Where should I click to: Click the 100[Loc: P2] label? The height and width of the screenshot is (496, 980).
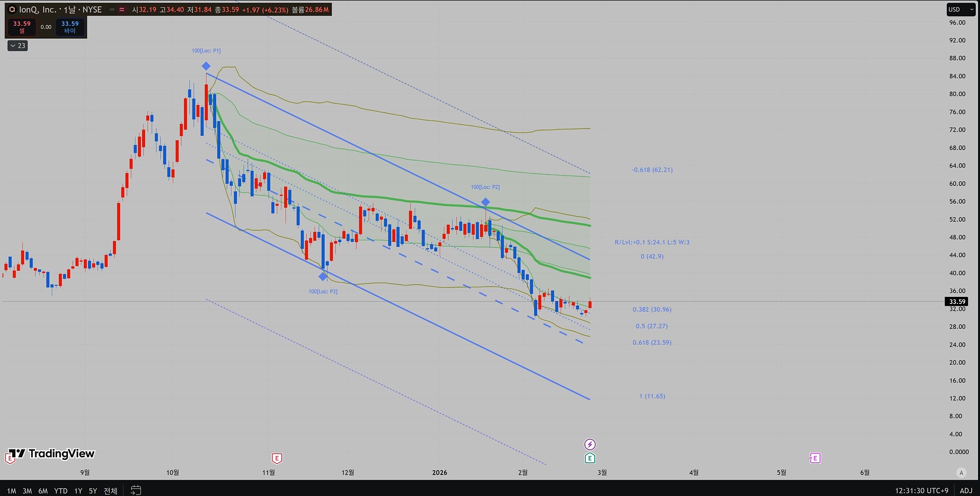pyautogui.click(x=485, y=187)
